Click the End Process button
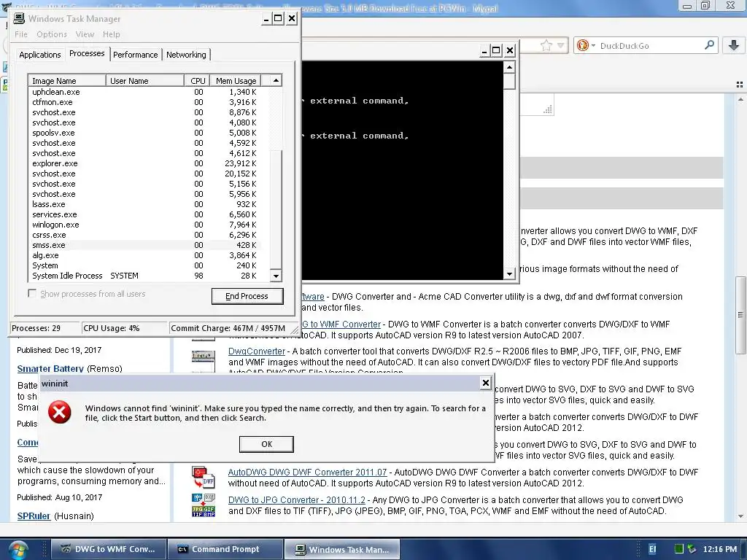 [x=247, y=296]
